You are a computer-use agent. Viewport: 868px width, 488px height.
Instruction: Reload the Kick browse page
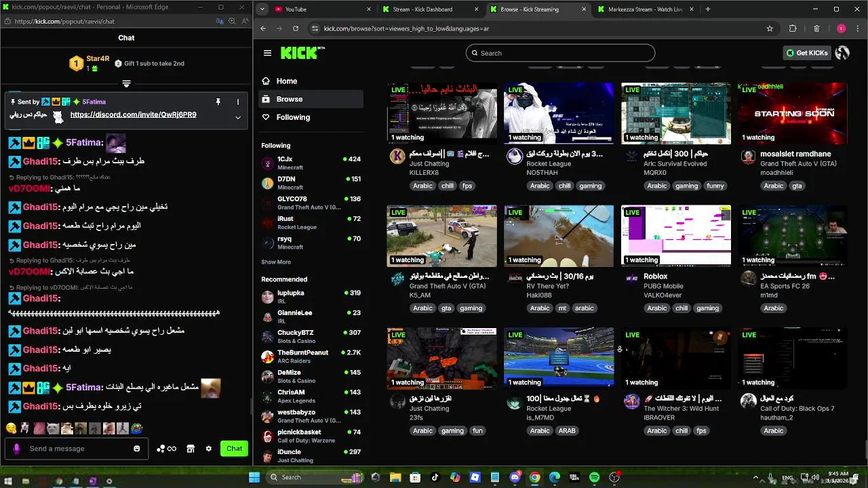[296, 28]
